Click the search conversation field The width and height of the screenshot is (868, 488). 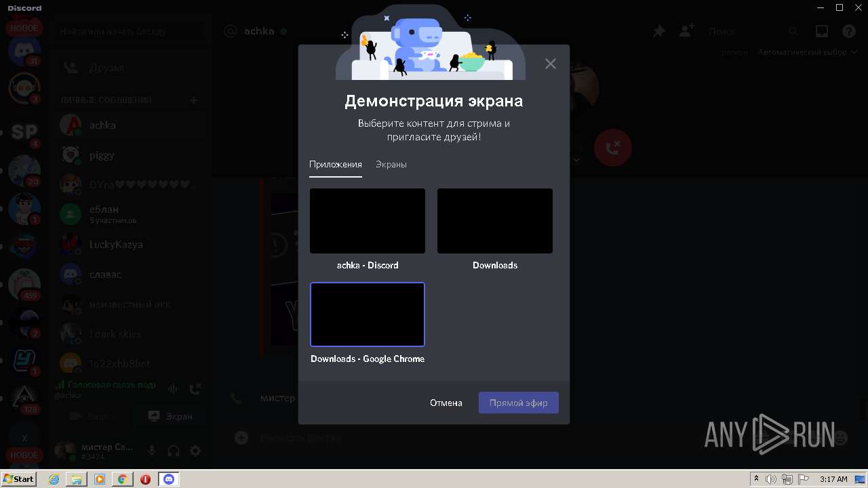(129, 31)
